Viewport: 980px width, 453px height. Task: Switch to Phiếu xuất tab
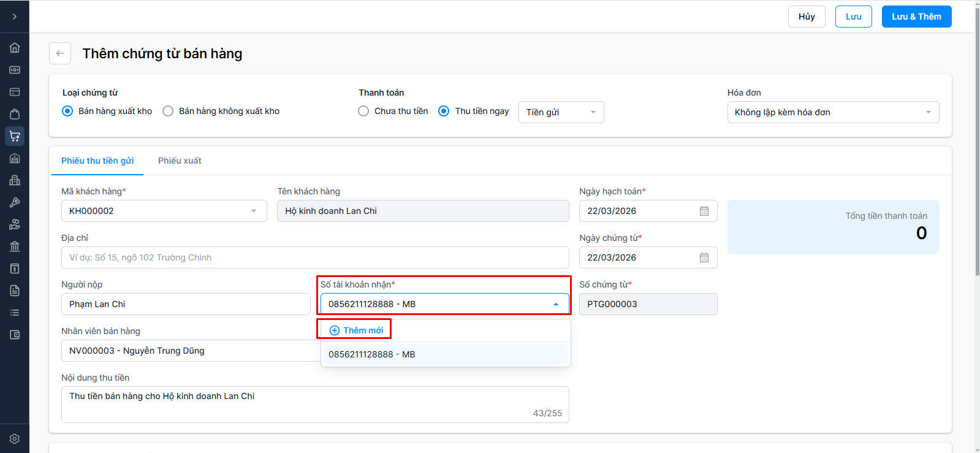coord(180,161)
